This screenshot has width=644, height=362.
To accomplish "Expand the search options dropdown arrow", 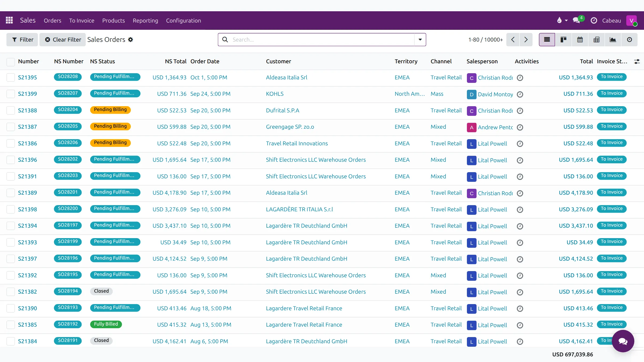I will tap(420, 40).
